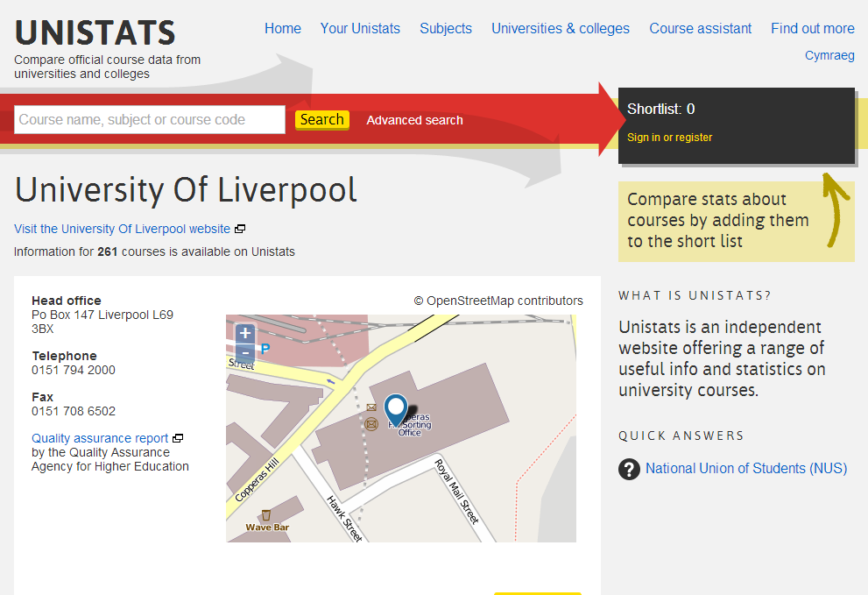Open Advanced search
The image size is (868, 595).
pyautogui.click(x=414, y=120)
